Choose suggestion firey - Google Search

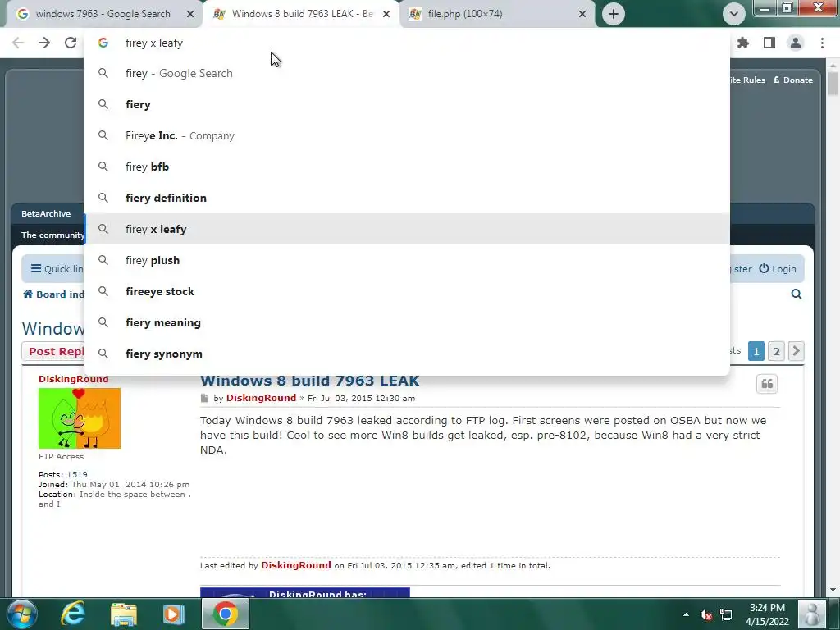tap(407, 73)
